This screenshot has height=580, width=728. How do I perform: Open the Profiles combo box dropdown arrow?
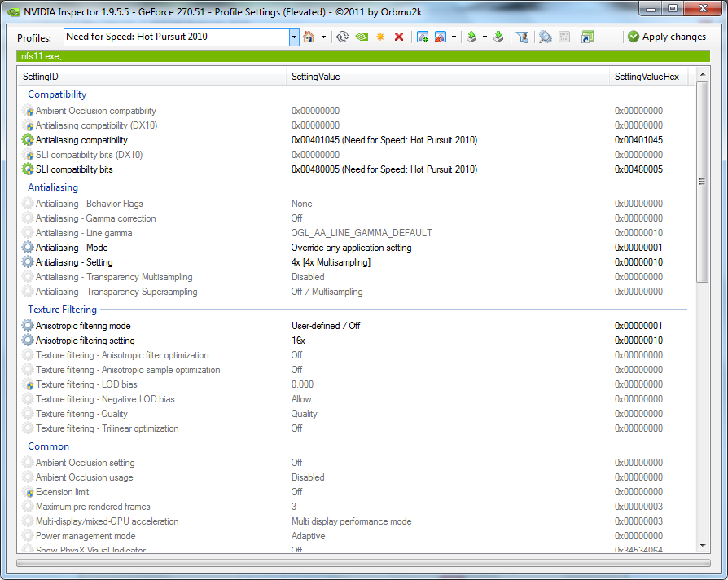[294, 37]
